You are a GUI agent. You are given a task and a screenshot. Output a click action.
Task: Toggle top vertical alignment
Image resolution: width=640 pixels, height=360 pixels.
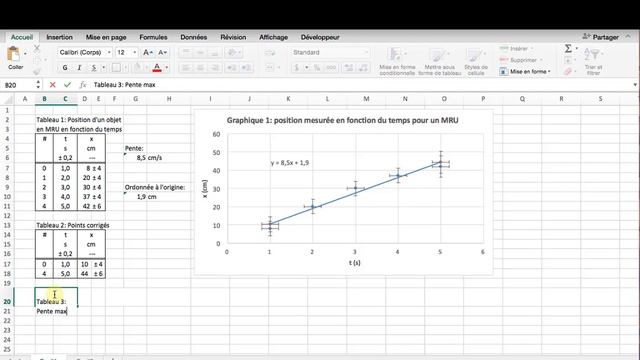tap(186, 52)
